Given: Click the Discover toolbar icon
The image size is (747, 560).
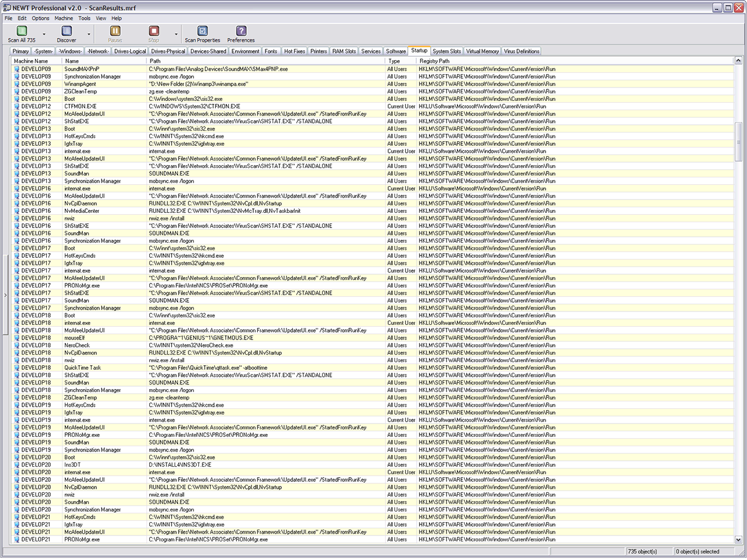Looking at the screenshot, I should [67, 31].
